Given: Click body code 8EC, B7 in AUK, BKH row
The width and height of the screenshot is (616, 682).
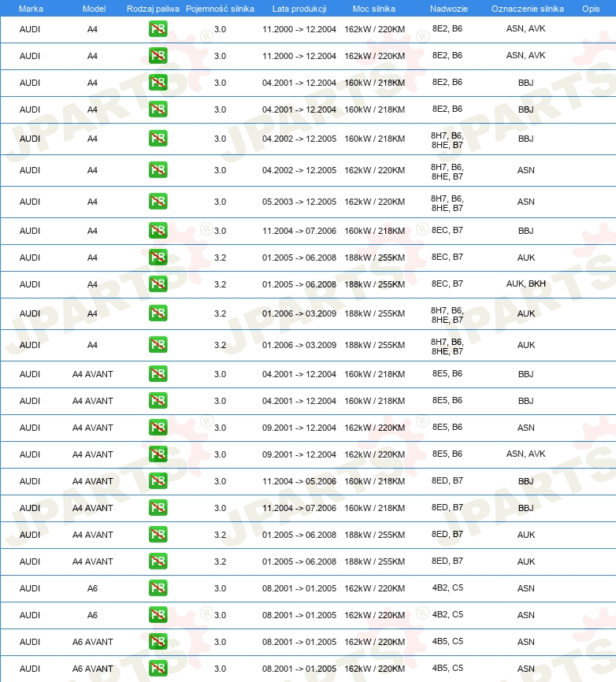Looking at the screenshot, I should click(447, 284).
